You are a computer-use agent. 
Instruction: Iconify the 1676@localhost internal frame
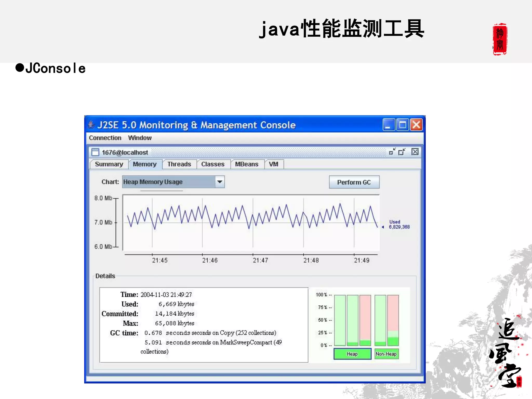pyautogui.click(x=392, y=152)
